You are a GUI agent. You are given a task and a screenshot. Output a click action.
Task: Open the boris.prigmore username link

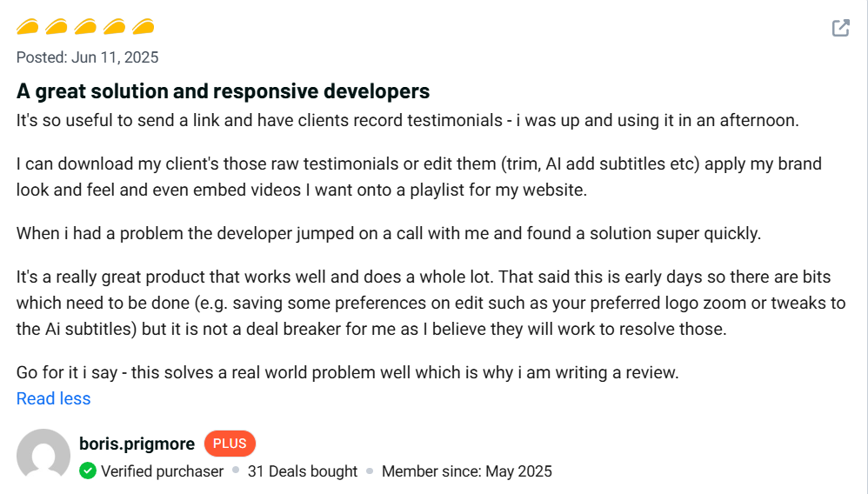coord(137,444)
